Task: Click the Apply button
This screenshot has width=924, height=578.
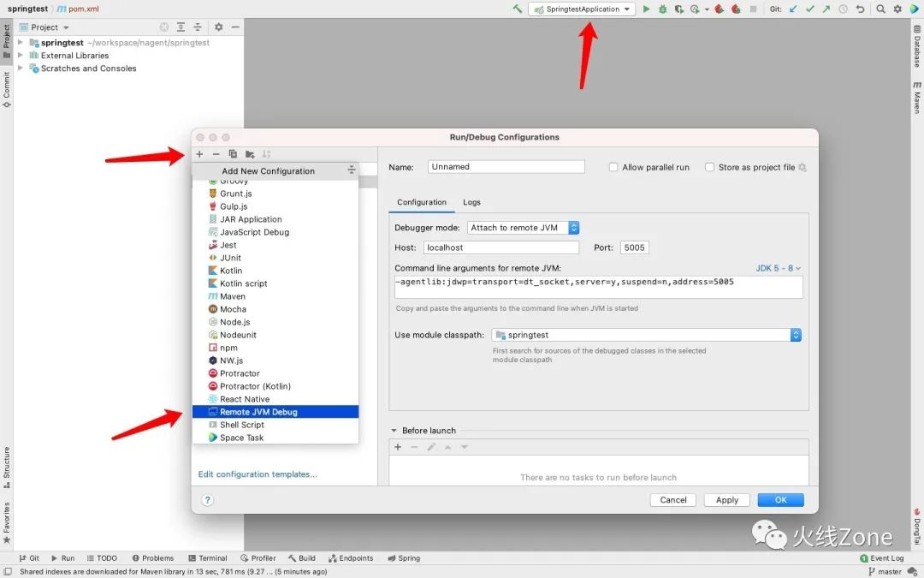Action: 726,499
